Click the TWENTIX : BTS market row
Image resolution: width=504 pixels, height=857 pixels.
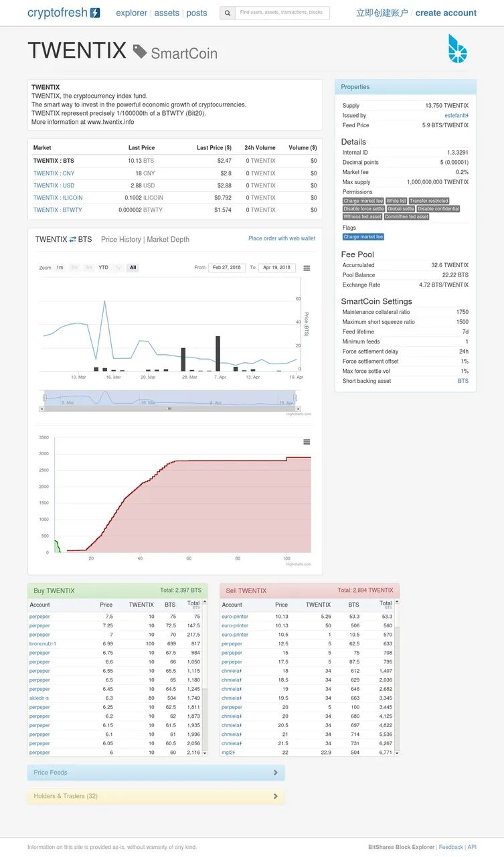(175, 161)
